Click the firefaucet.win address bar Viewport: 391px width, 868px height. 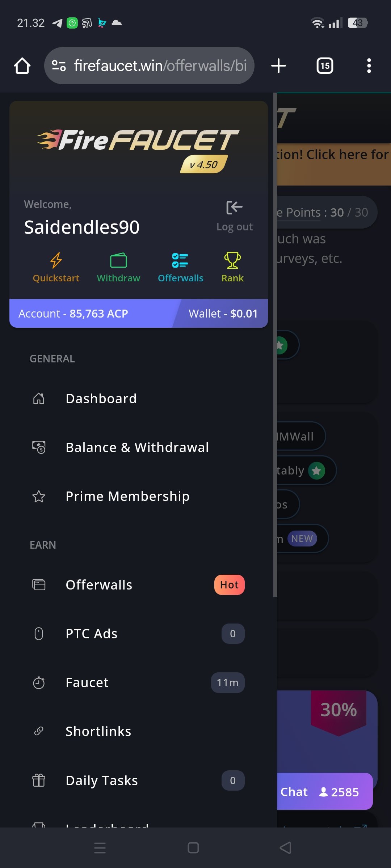[x=149, y=66]
